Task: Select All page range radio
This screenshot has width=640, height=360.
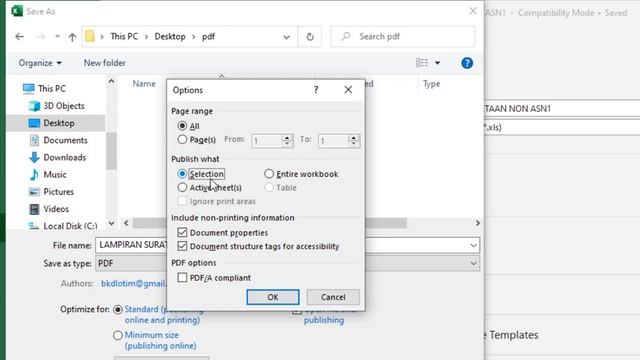Action: [182, 126]
